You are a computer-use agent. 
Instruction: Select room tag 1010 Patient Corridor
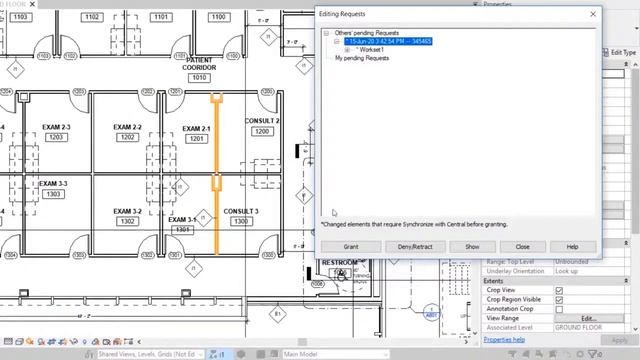[199, 78]
